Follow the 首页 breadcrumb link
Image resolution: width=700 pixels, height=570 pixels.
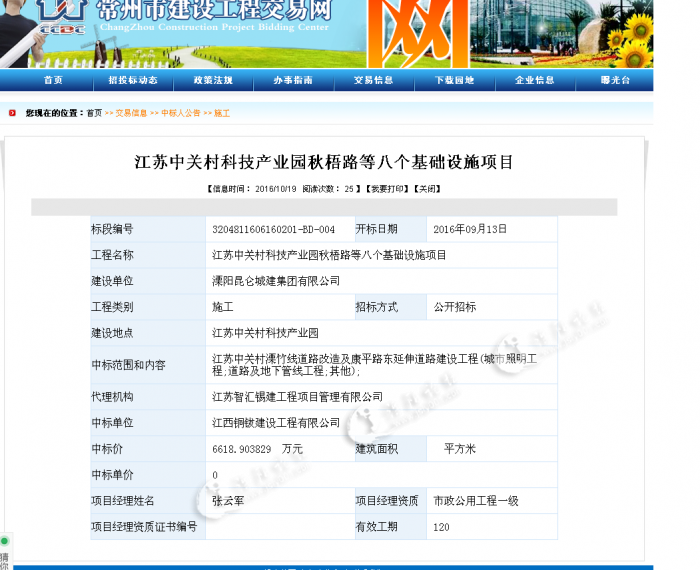pyautogui.click(x=94, y=113)
